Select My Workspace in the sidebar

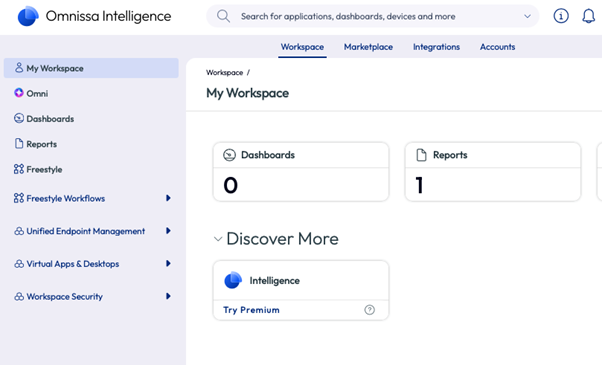pyautogui.click(x=91, y=68)
